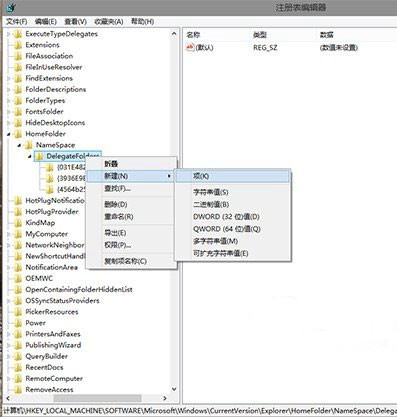Expand the MyComputer node
397x417 pixels.
9,234
